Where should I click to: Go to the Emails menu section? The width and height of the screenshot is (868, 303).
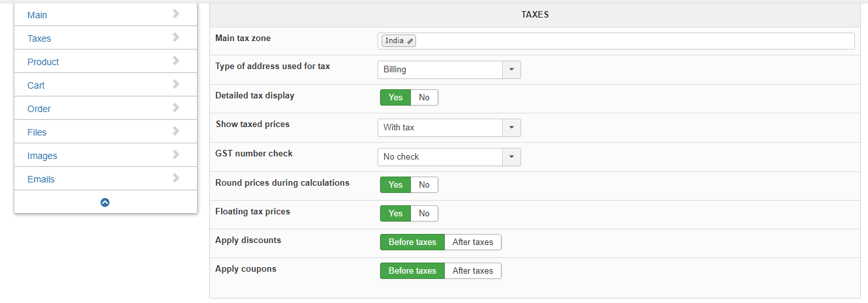click(x=41, y=179)
